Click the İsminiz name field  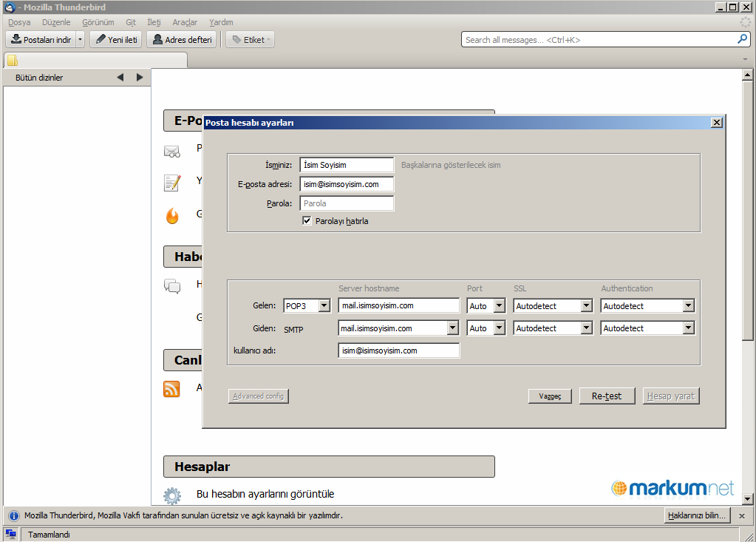tap(347, 165)
